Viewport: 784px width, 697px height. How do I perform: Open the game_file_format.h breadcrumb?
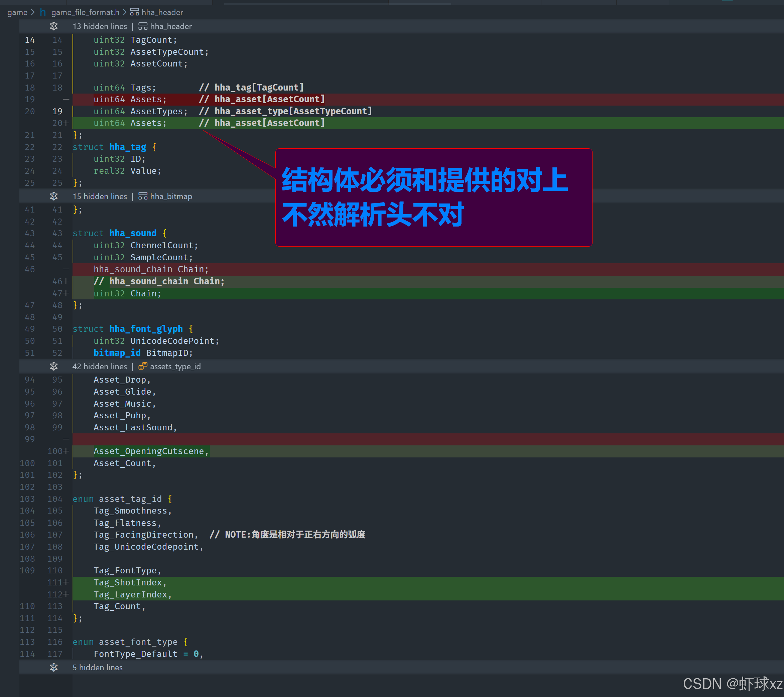[85, 12]
